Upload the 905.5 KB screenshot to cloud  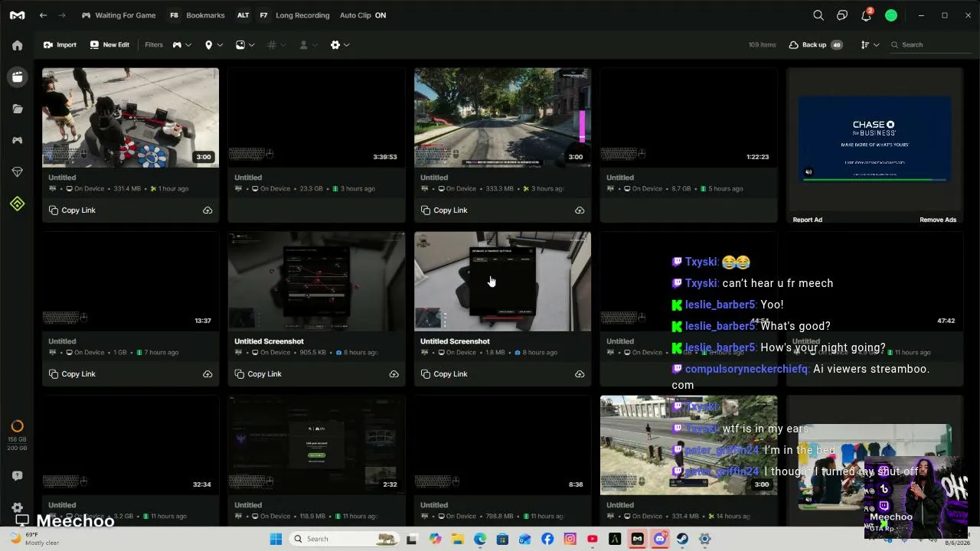point(394,374)
